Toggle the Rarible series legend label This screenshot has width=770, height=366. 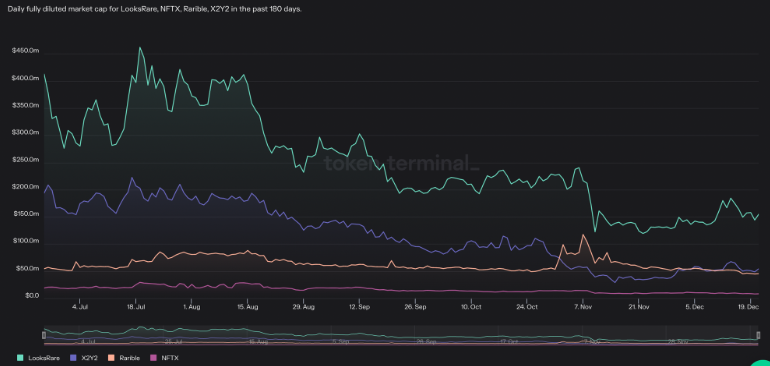[129, 358]
